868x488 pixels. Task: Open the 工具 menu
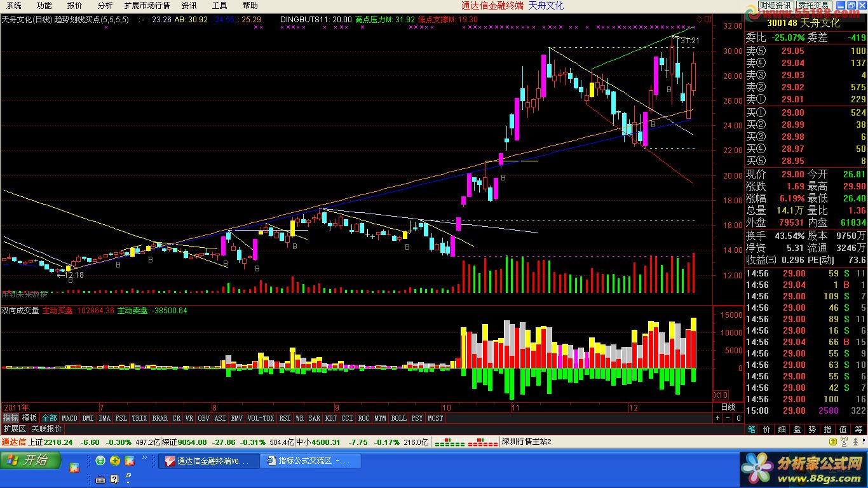pos(219,6)
